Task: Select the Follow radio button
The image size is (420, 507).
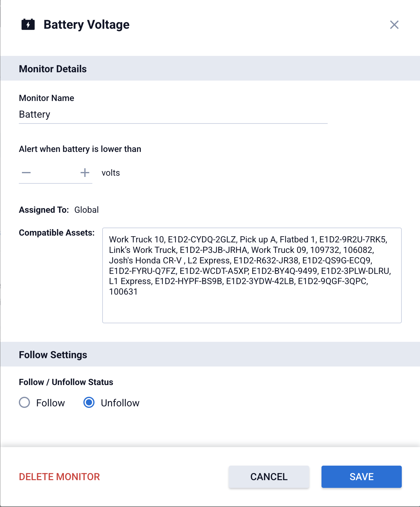Action: point(24,403)
